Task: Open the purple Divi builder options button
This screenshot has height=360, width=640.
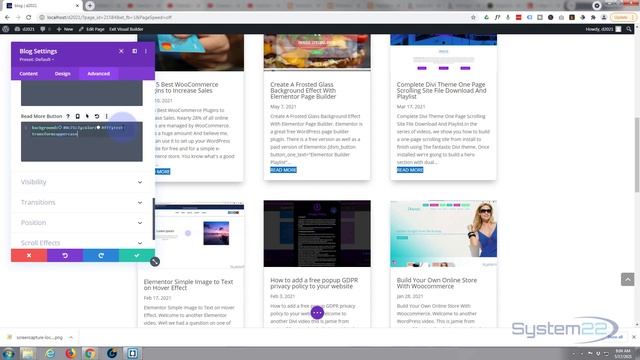Action: click(x=317, y=313)
